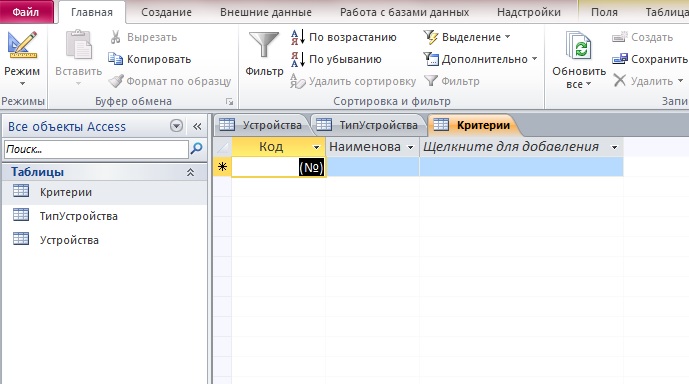The image size is (689, 384).
Task: Collapse the Таблицы group
Action: [190, 172]
